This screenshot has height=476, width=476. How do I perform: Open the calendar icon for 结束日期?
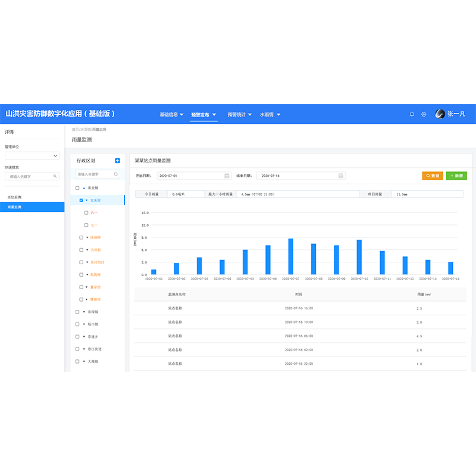pos(341,176)
